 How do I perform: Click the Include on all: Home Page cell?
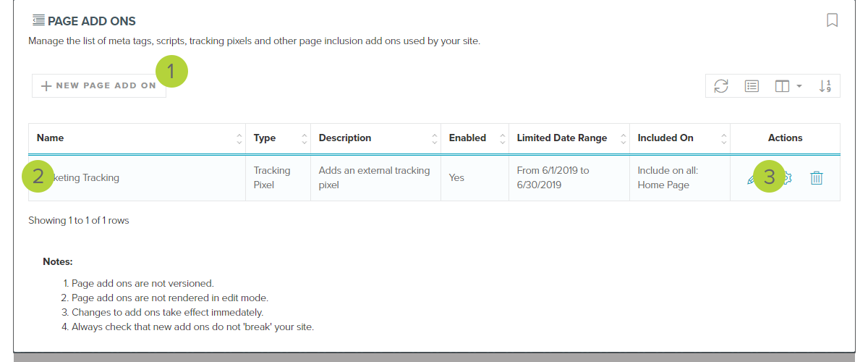pyautogui.click(x=663, y=177)
